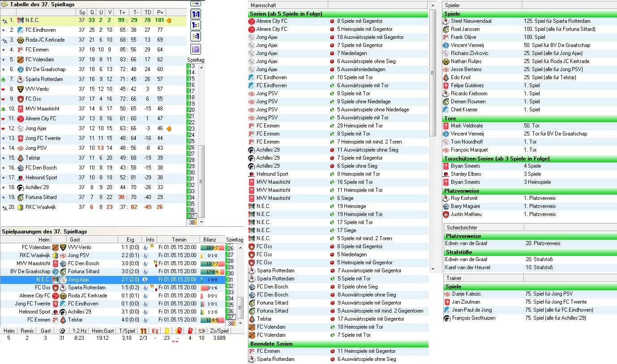
Task: Click the penalty 11 icon in statistics header
Action: pyautogui.click(x=143, y=331)
